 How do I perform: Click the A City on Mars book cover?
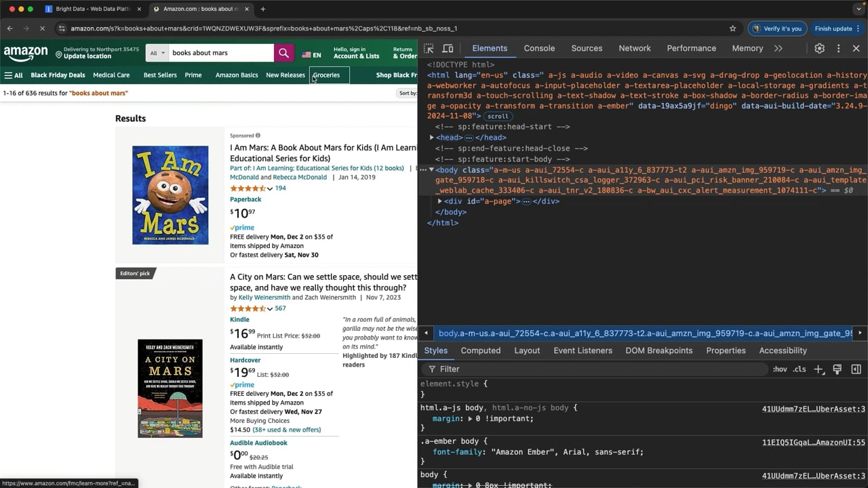pos(170,388)
